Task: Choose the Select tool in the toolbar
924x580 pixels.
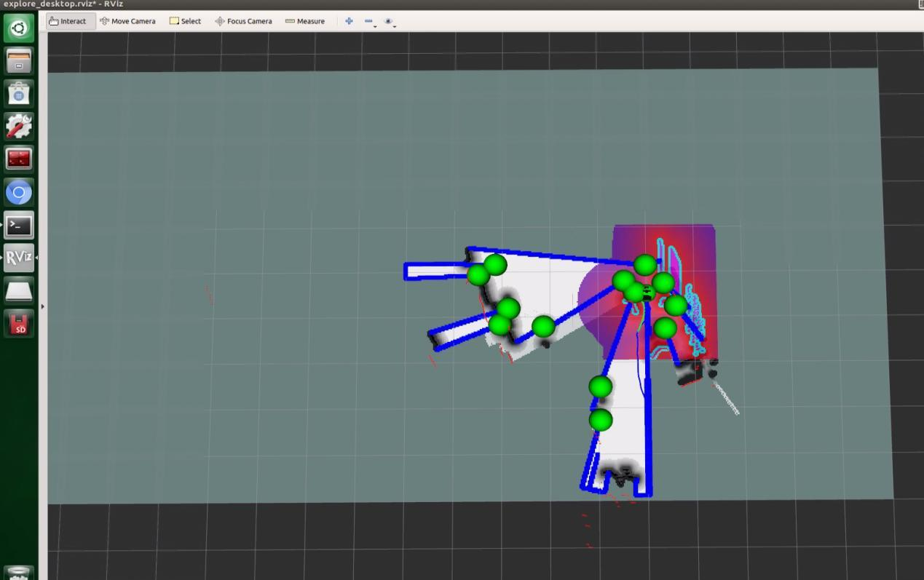Action: [185, 21]
